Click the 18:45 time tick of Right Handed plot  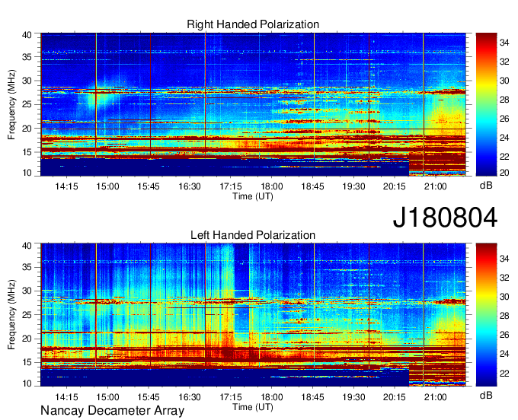click(312, 186)
